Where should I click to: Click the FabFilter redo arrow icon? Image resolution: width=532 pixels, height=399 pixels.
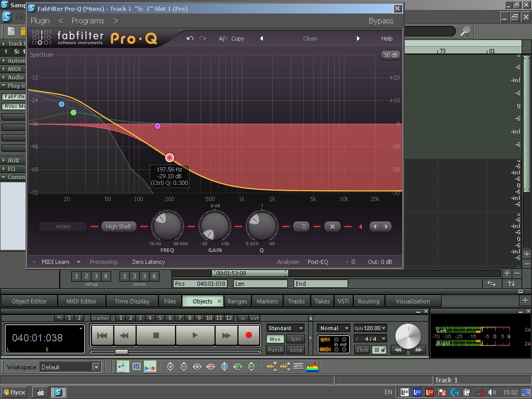click(203, 38)
